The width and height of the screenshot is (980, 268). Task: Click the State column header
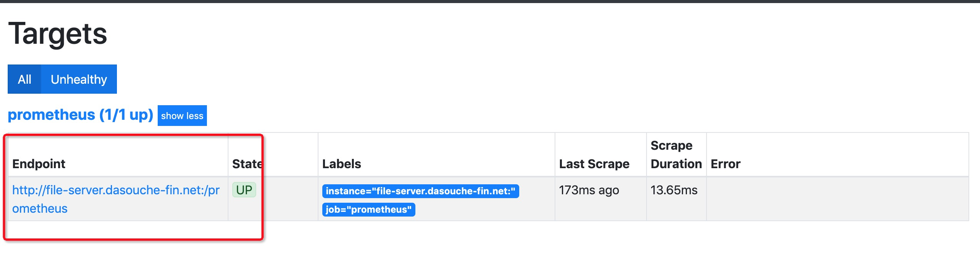[247, 164]
